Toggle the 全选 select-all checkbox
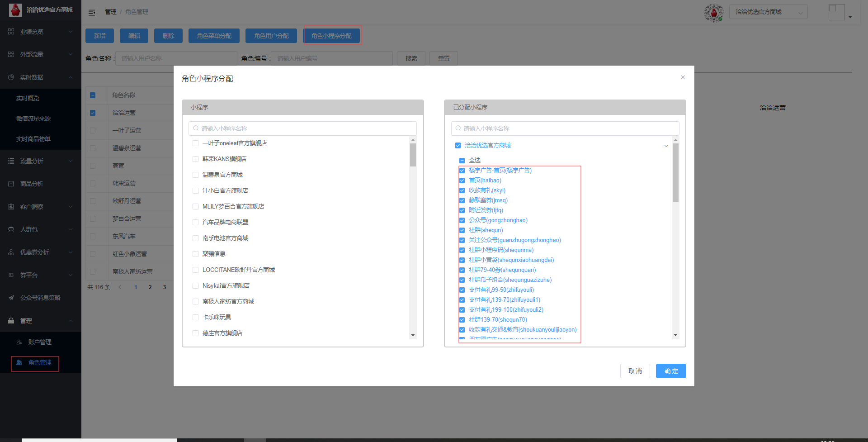 [x=462, y=161]
